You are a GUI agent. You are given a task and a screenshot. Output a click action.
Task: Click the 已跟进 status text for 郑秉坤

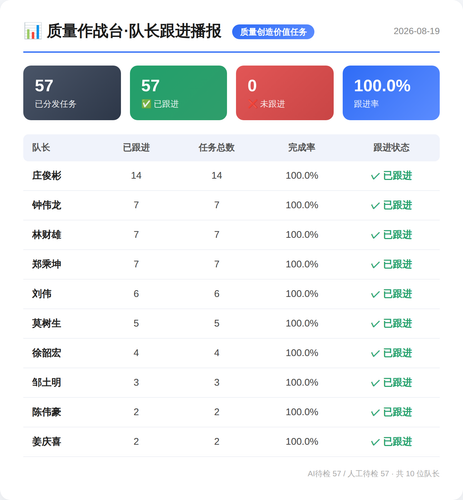coord(398,264)
